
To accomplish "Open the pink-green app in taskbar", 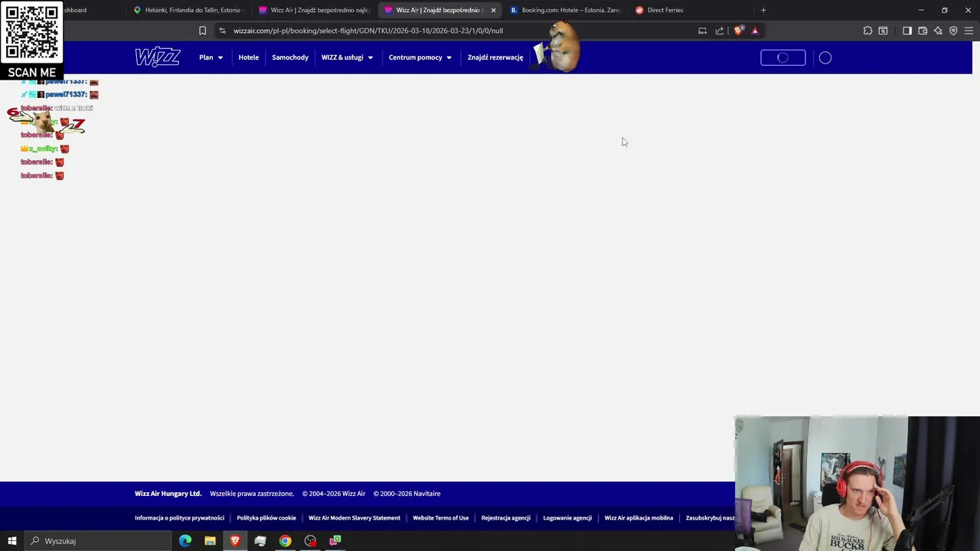I will tap(335, 541).
